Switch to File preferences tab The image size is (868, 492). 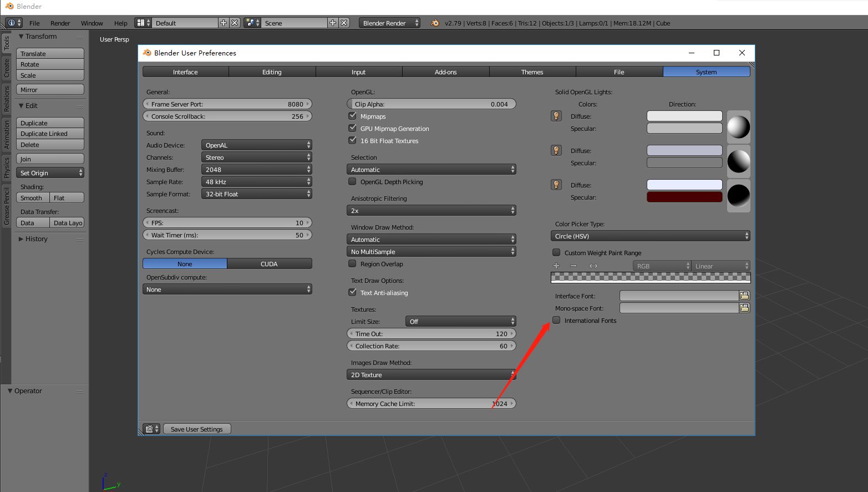[x=620, y=72]
